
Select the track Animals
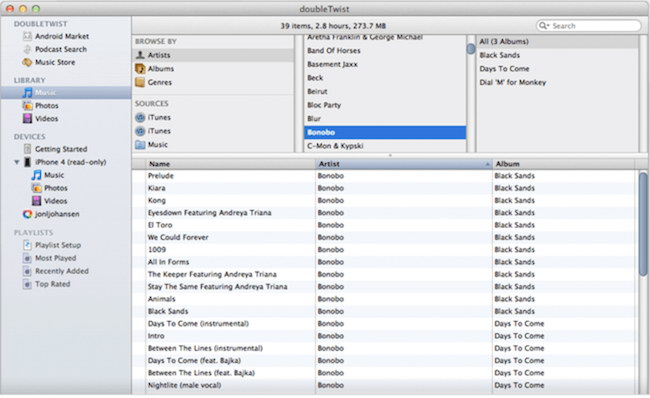tap(162, 299)
